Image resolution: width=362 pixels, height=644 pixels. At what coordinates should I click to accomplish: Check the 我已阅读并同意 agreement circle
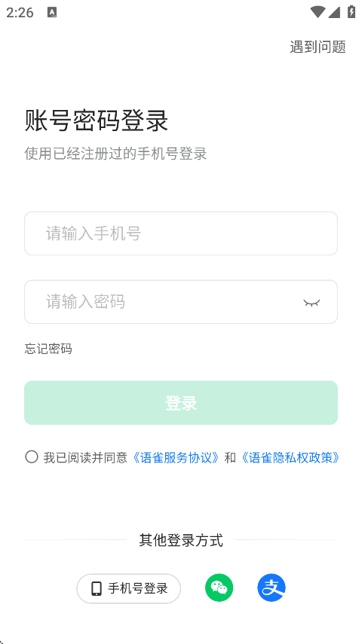point(32,456)
